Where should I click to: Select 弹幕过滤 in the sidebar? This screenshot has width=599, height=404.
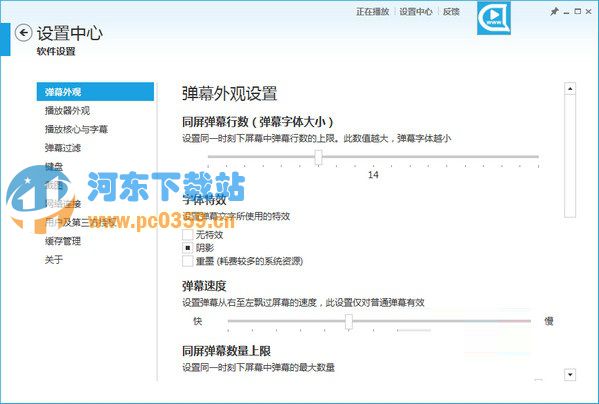pyautogui.click(x=63, y=148)
